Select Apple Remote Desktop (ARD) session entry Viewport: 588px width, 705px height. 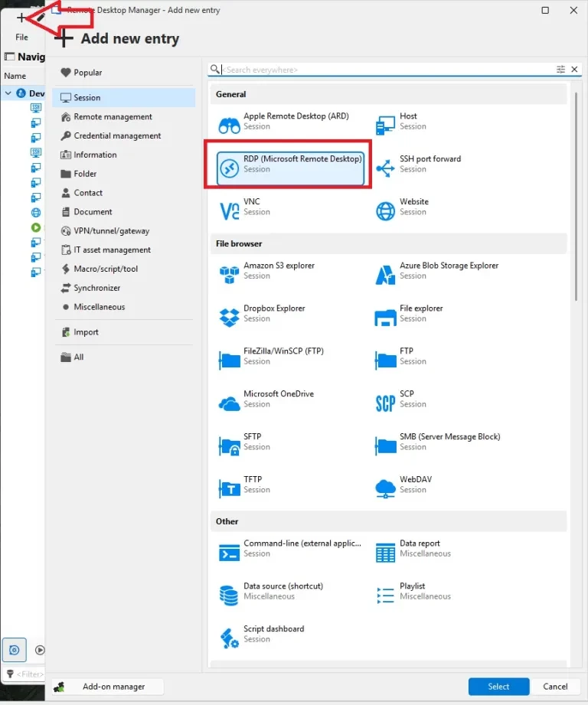click(289, 122)
